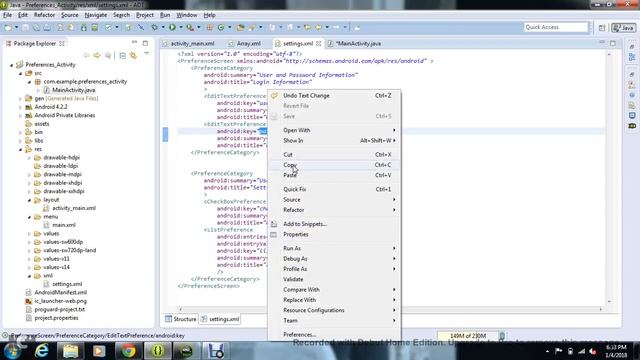Image resolution: width=640 pixels, height=360 pixels.
Task: Click the Run External Tools toolbar icon
Action: tap(190, 27)
